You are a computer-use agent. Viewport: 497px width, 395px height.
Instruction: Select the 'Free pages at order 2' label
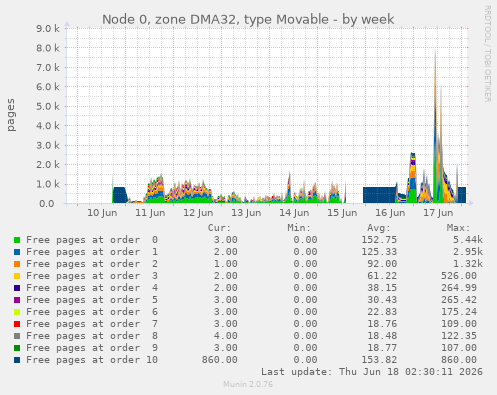pos(92,264)
